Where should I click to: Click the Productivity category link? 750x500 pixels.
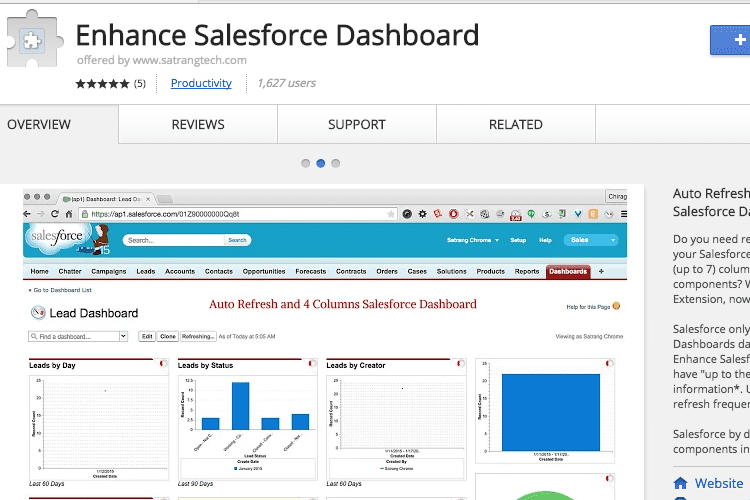coord(201,83)
